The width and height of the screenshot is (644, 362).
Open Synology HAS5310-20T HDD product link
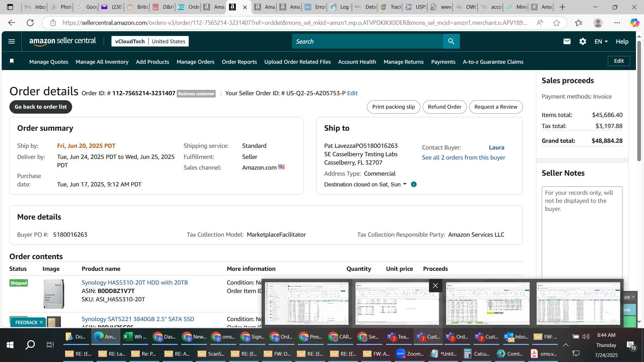(135, 283)
